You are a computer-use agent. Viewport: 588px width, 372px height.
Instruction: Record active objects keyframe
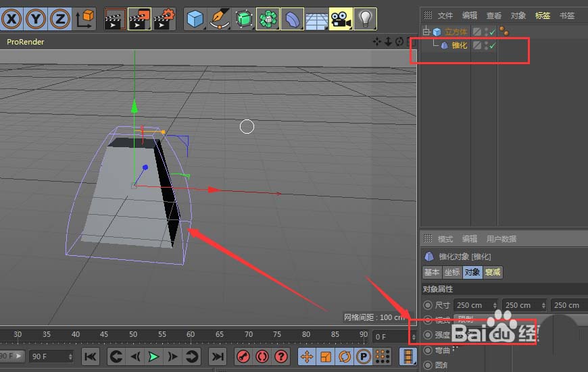(x=243, y=356)
